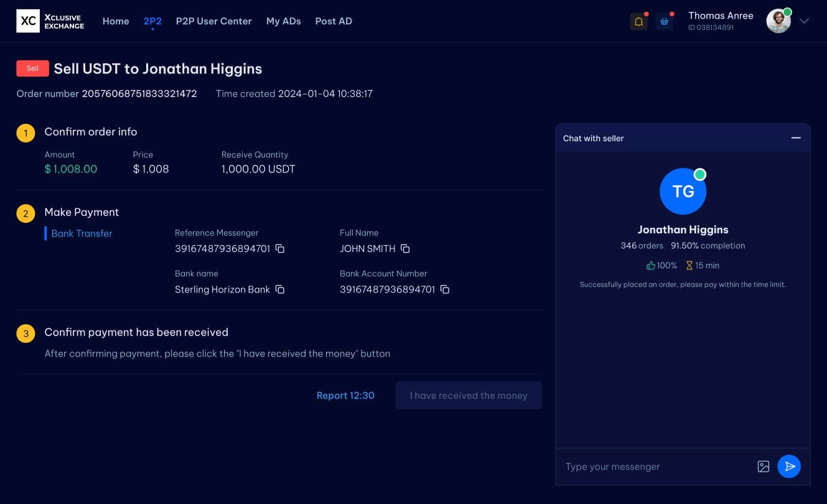
Task: Open the Report link with countdown
Action: 345,395
